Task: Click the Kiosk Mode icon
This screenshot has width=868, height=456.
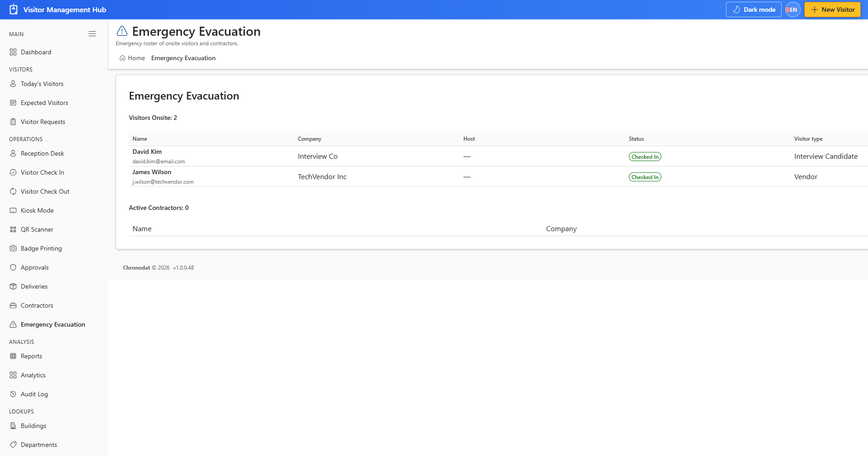Action: (13, 210)
